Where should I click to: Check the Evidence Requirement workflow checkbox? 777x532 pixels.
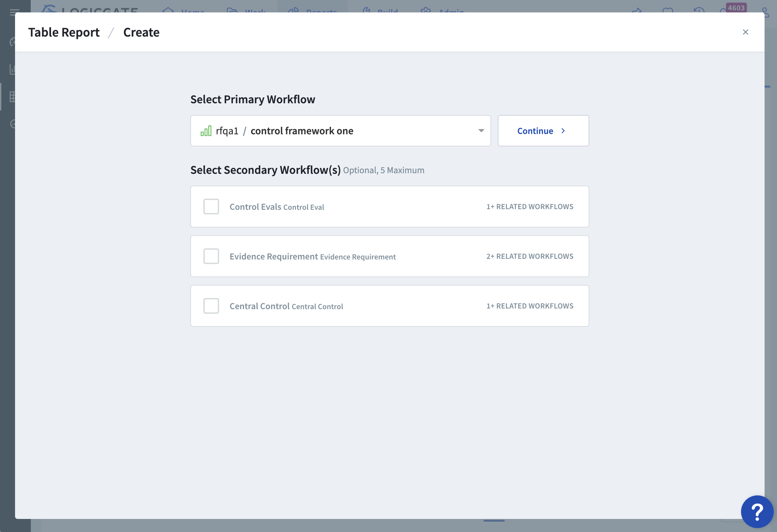click(211, 256)
